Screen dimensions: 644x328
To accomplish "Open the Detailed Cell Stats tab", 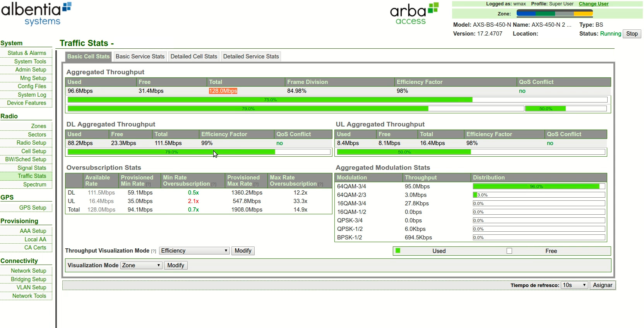I will pos(194,56).
